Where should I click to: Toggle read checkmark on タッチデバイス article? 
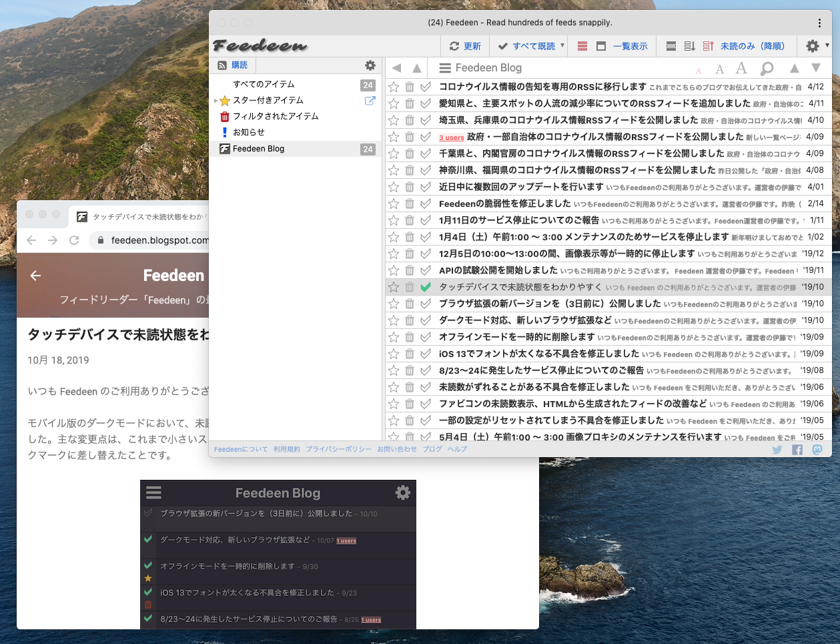pos(426,287)
